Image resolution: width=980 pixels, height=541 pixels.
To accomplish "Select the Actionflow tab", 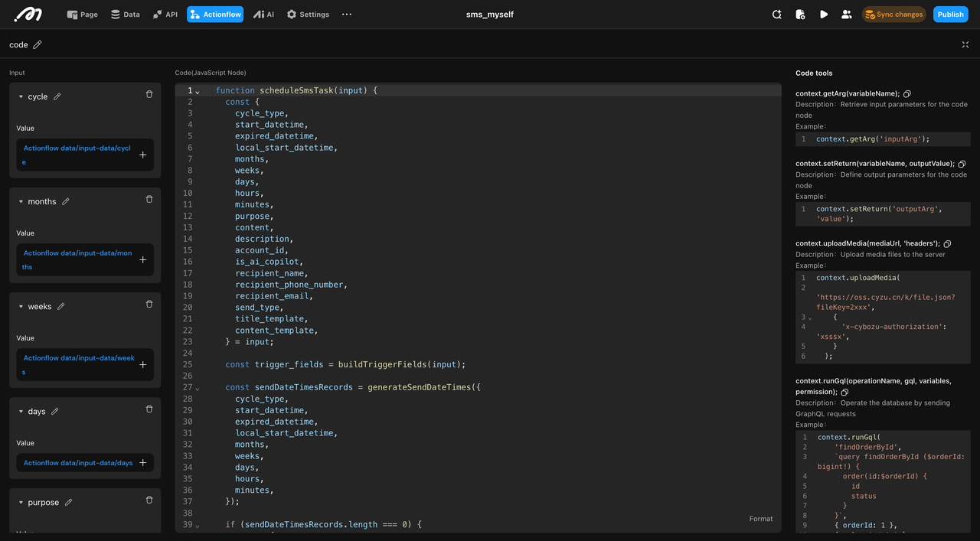I will pos(215,15).
